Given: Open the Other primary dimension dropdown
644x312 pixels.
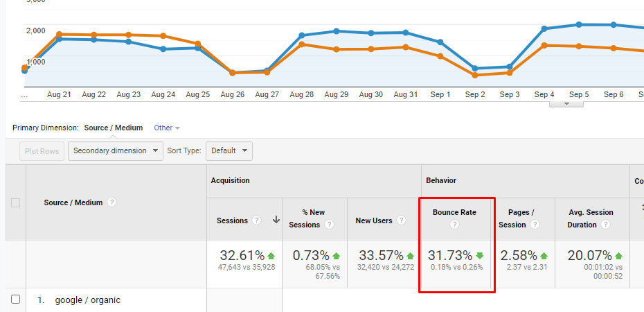Looking at the screenshot, I should tap(166, 128).
